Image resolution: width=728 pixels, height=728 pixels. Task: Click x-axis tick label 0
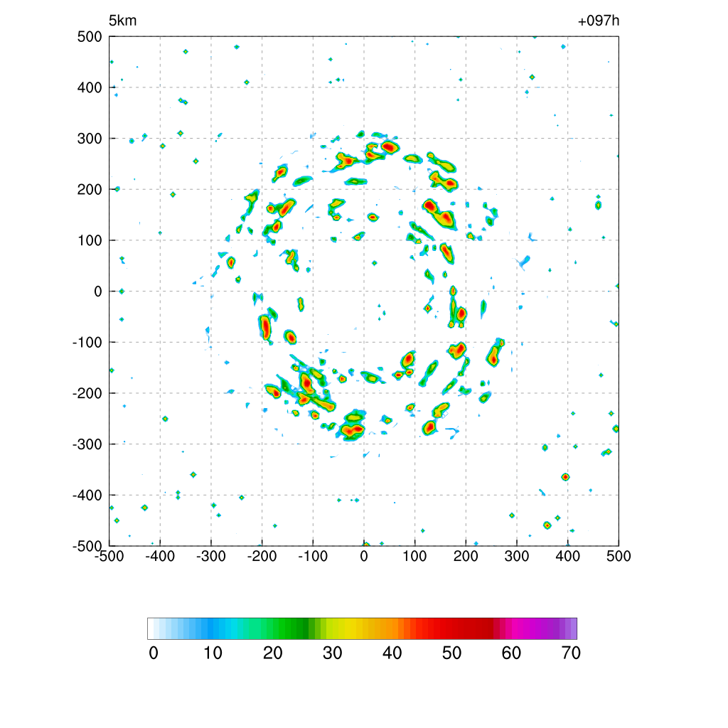364,556
